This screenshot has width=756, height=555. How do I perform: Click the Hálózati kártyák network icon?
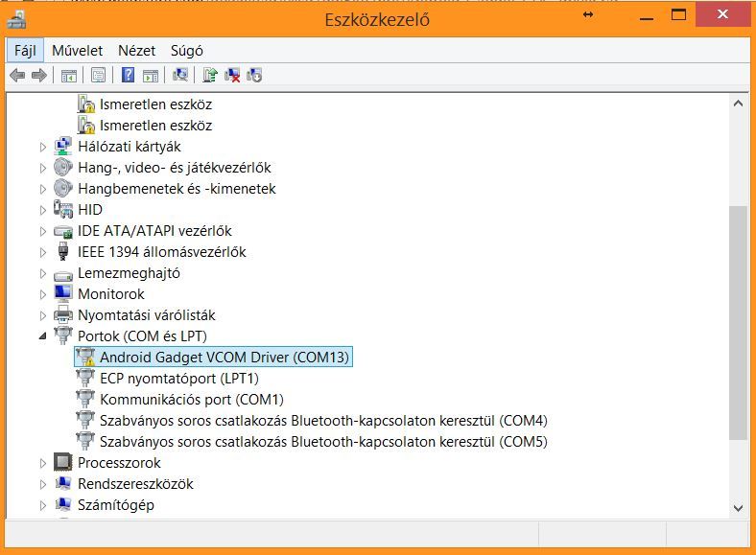pyautogui.click(x=63, y=146)
